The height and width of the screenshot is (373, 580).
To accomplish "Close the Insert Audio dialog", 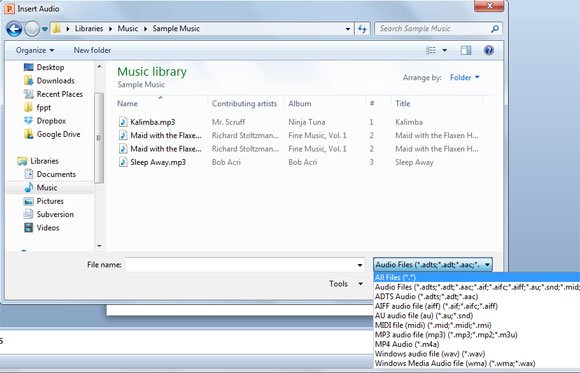I will [489, 6].
